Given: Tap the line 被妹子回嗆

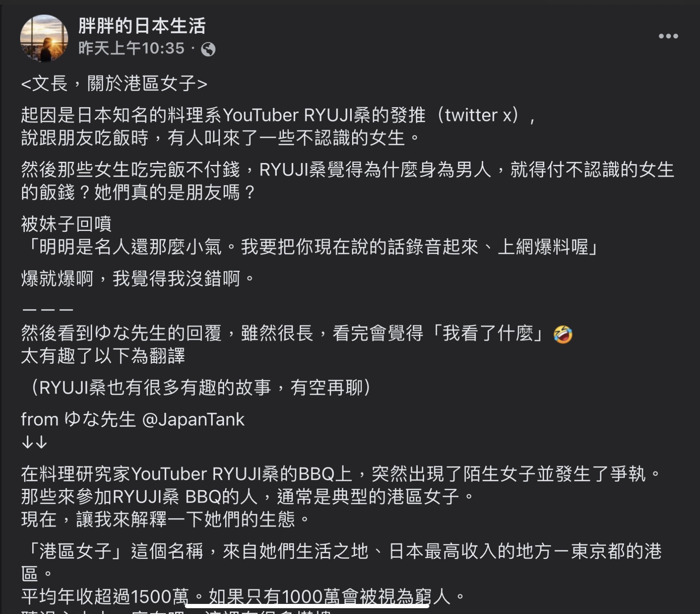Looking at the screenshot, I should pos(66,224).
